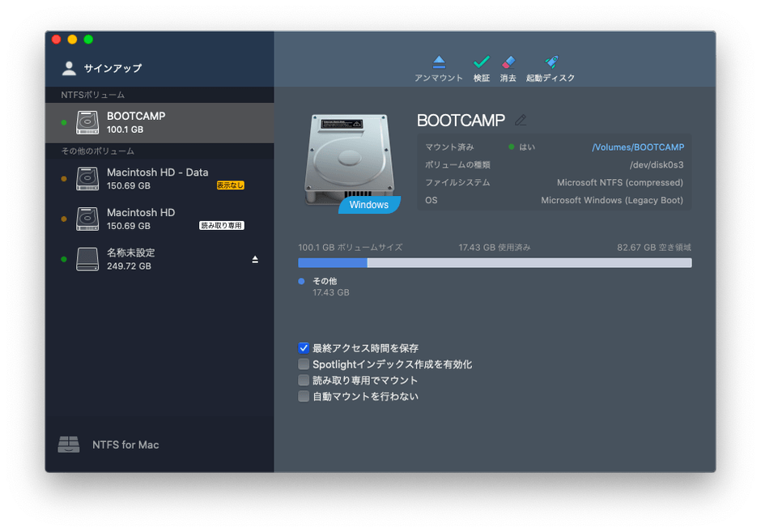The image size is (761, 532).
Task: Click the NTFS for Mac icon at bottom
Action: click(69, 445)
